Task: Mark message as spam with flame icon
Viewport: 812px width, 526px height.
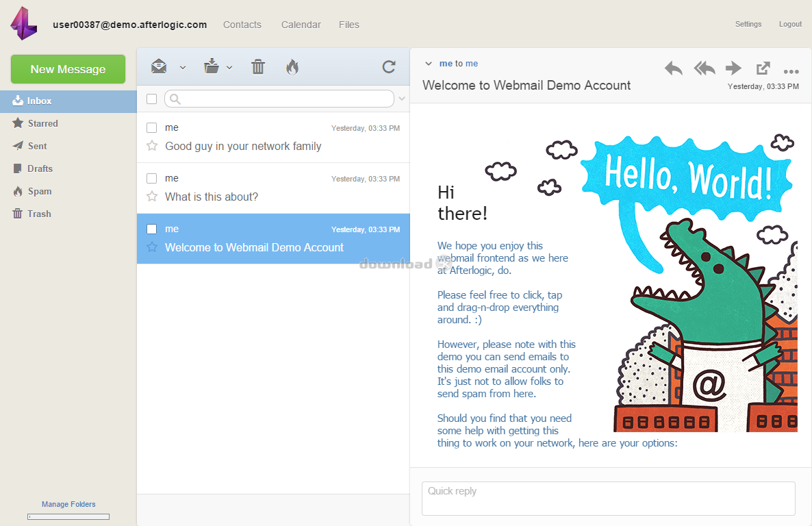Action: pos(292,66)
